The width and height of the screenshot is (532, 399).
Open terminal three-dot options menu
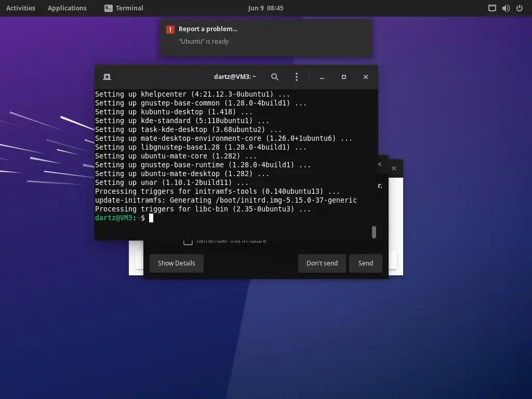click(297, 77)
